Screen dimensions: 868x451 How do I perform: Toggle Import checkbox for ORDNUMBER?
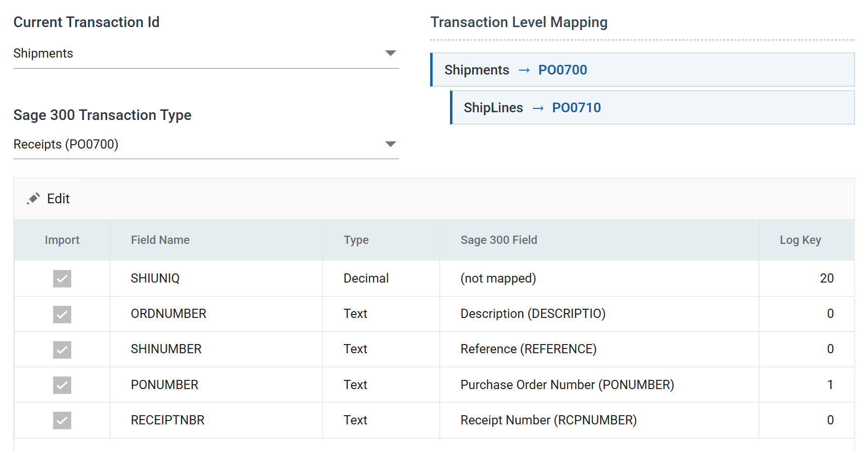pyautogui.click(x=62, y=314)
